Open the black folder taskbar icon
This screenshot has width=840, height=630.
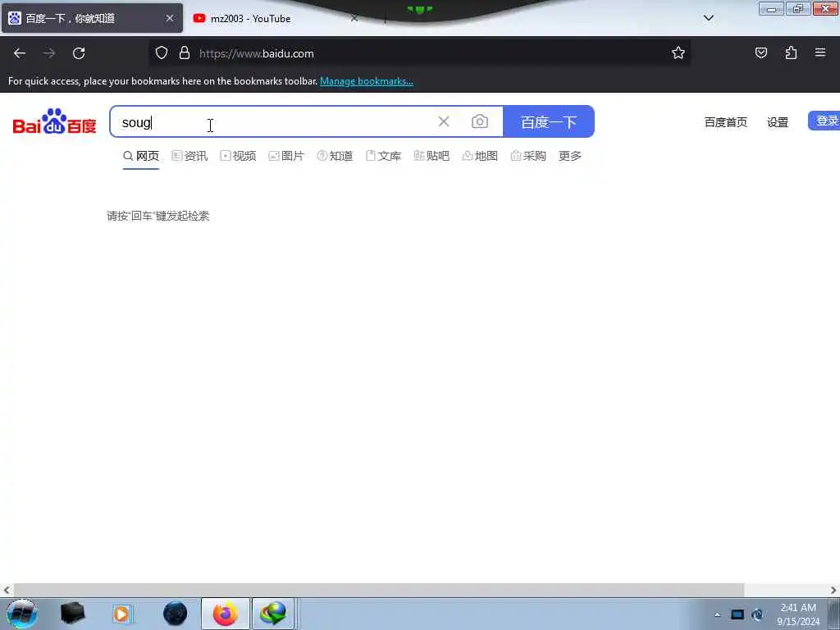pyautogui.click(x=72, y=614)
